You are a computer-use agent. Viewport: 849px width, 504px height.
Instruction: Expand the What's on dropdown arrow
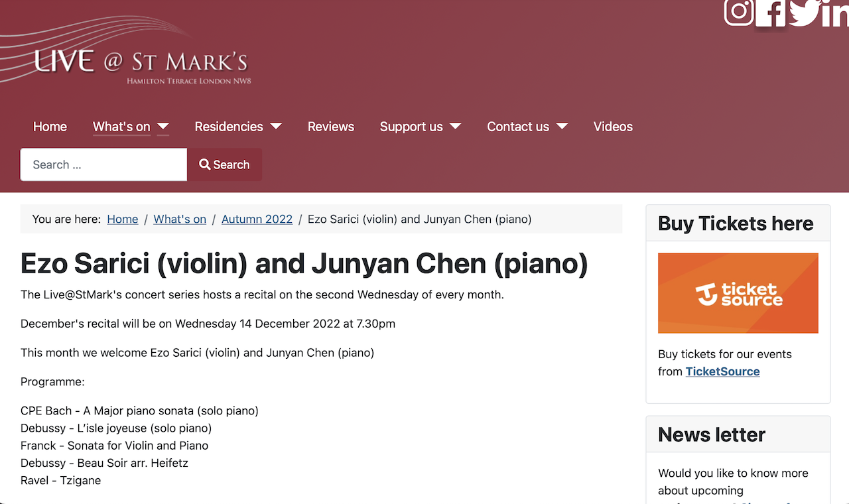163,127
